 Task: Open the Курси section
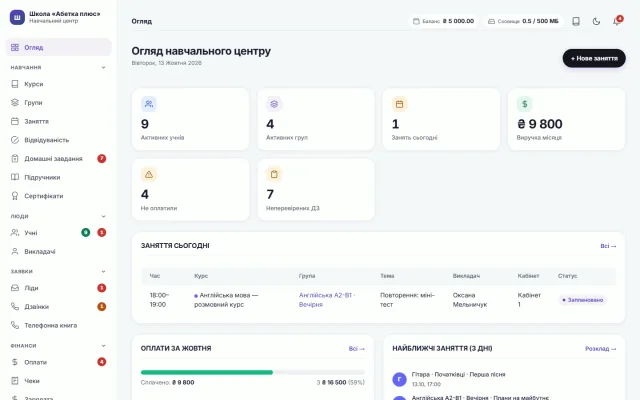[x=58, y=84]
